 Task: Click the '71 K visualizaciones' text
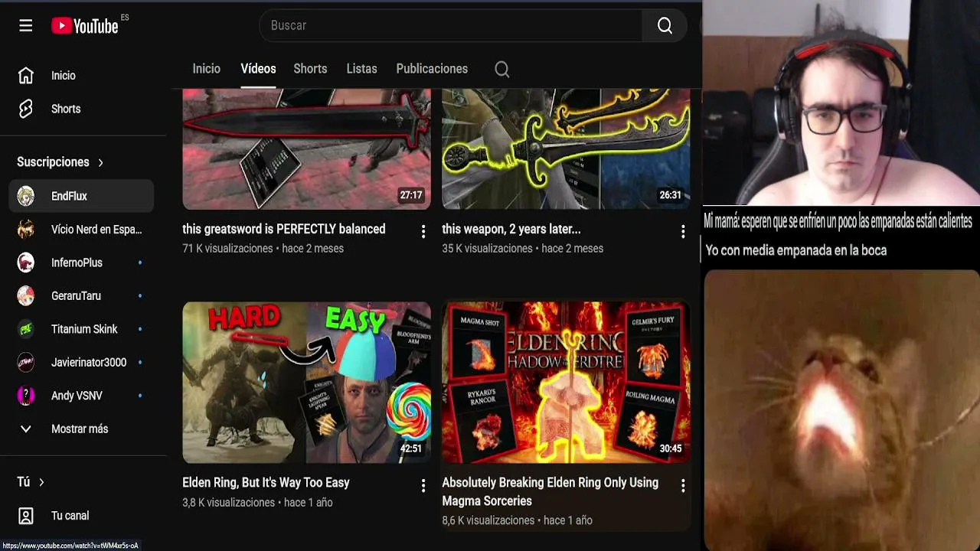227,249
